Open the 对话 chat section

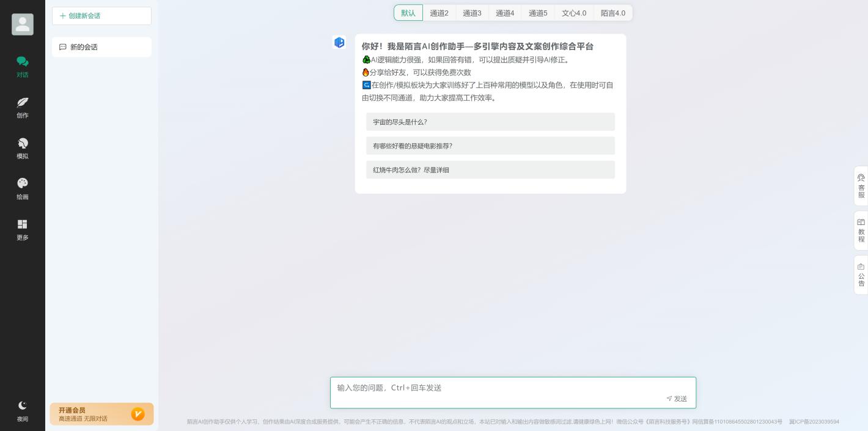23,67
